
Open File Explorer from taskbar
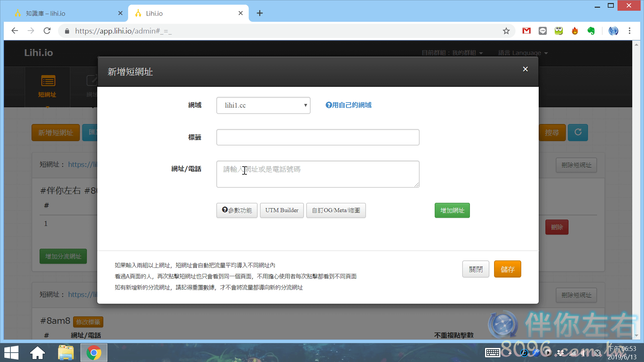pos(66,353)
